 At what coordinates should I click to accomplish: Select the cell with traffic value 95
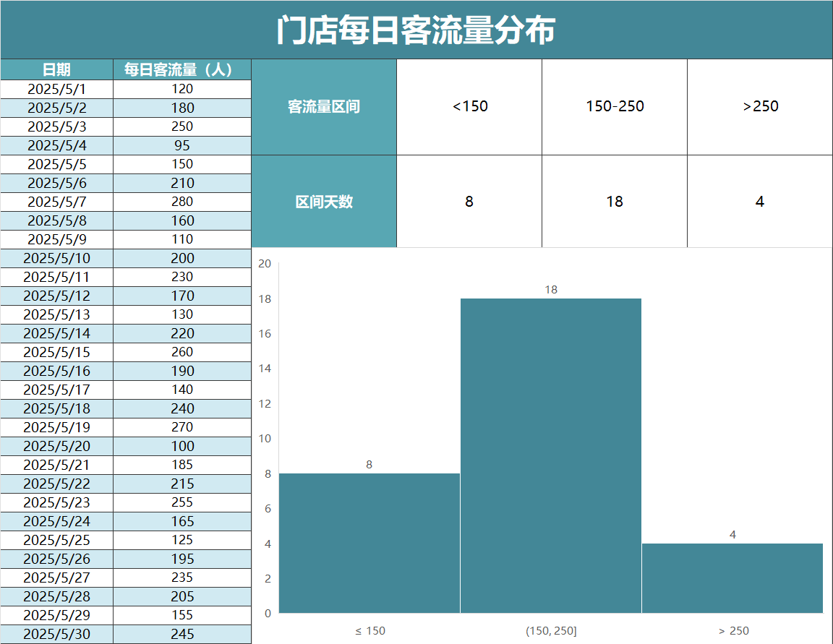182,145
